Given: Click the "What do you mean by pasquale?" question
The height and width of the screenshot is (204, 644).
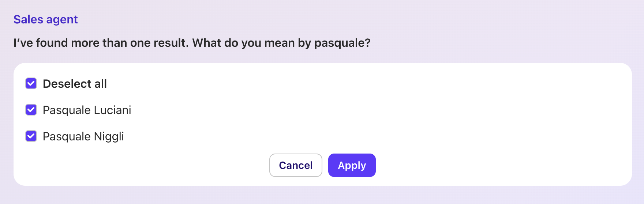Looking at the screenshot, I should click(281, 43).
